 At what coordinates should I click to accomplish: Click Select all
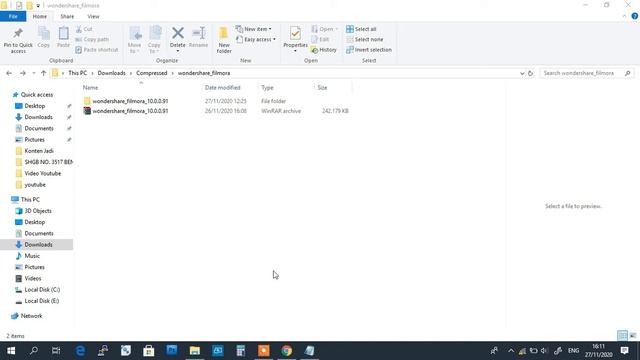click(x=361, y=29)
